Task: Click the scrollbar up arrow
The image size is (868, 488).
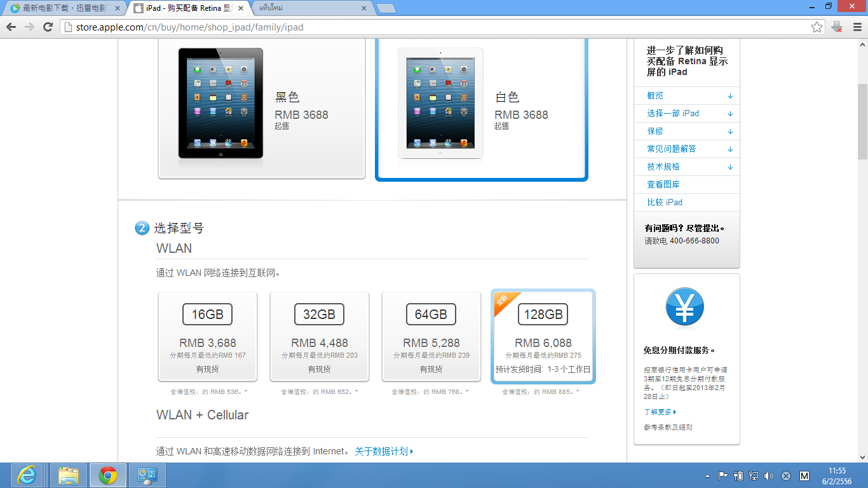Action: tap(862, 44)
